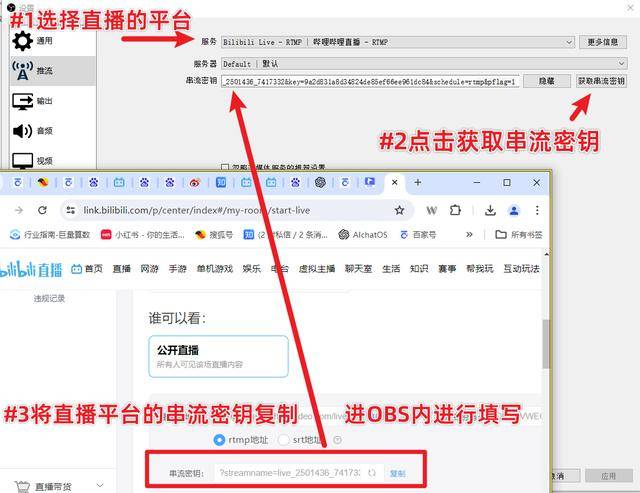640x493 pixels.
Task: Open site information icon in address bar
Action: pyautogui.click(x=71, y=210)
